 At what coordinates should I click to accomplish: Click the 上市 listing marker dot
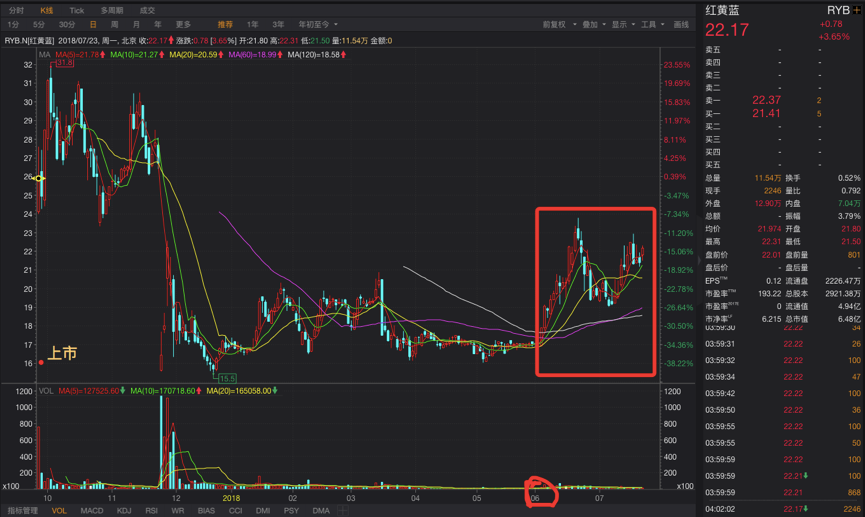(x=41, y=363)
